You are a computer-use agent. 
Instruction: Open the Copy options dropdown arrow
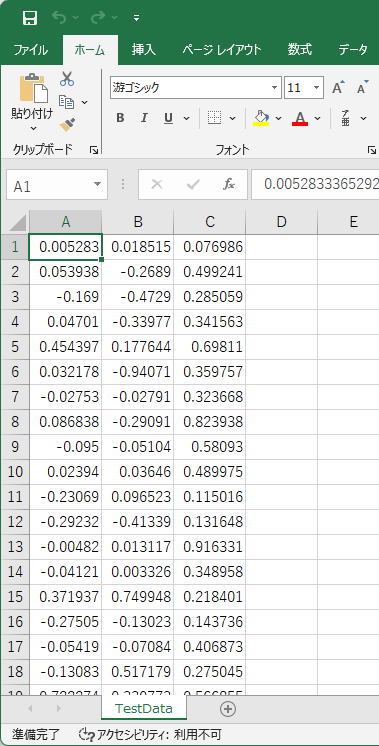[x=85, y=102]
